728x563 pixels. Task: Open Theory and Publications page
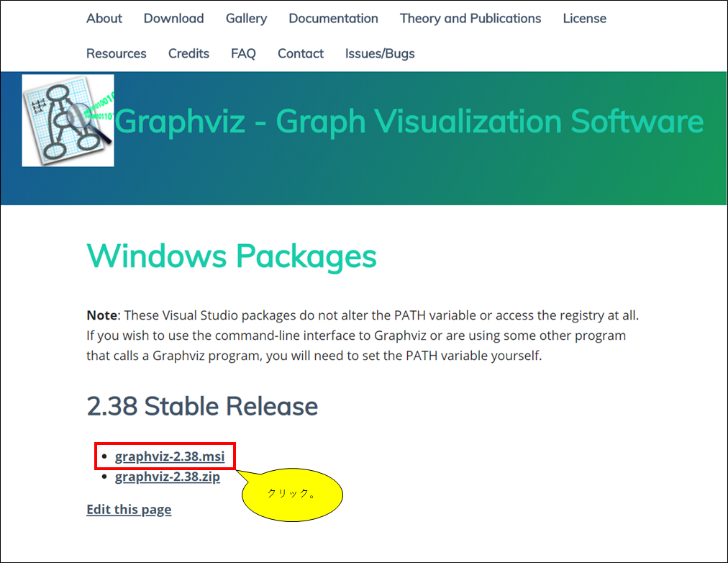pos(470,19)
